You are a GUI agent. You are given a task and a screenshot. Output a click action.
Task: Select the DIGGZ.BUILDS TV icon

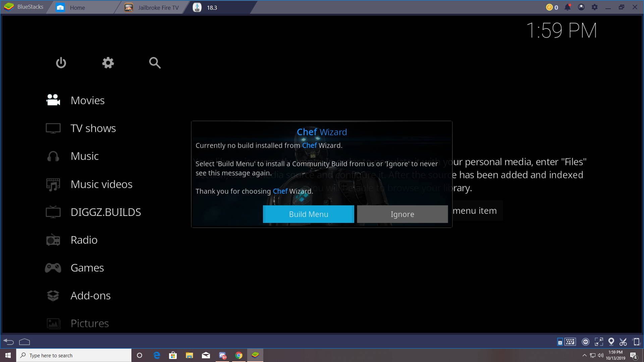(x=53, y=212)
